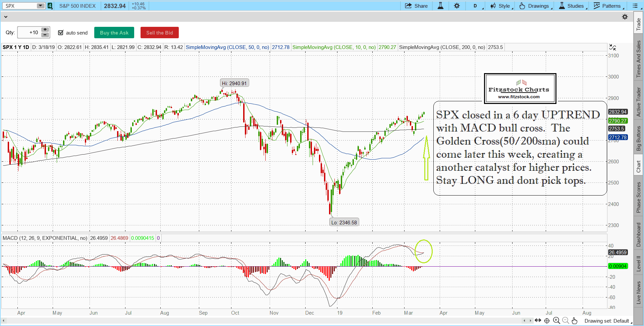Click the zoom in magnifier icon
The height and width of the screenshot is (326, 644).
pos(556,321)
